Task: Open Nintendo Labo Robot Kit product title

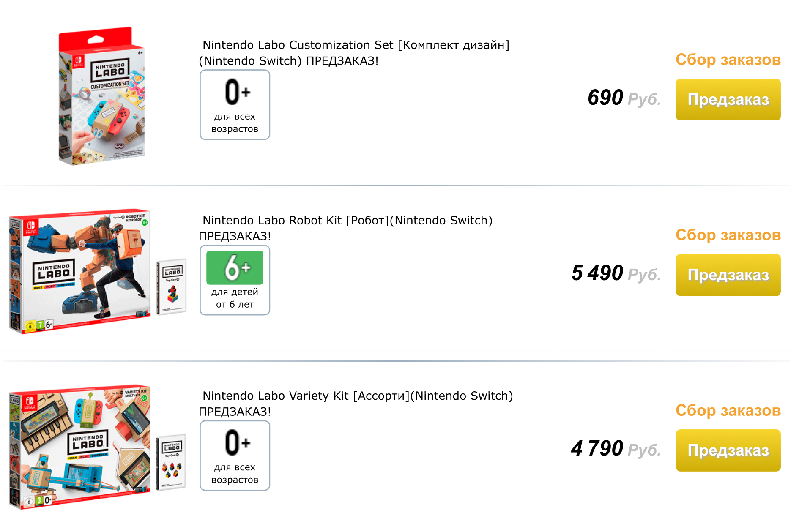Action: click(346, 228)
